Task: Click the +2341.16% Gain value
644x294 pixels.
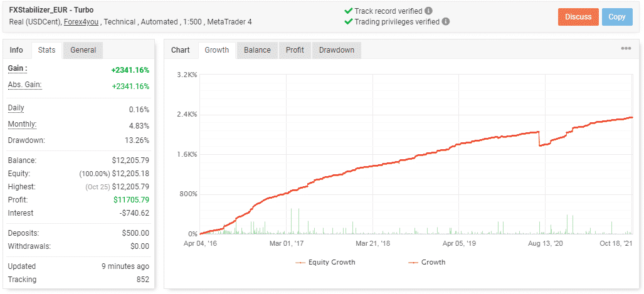Action: pyautogui.click(x=130, y=70)
